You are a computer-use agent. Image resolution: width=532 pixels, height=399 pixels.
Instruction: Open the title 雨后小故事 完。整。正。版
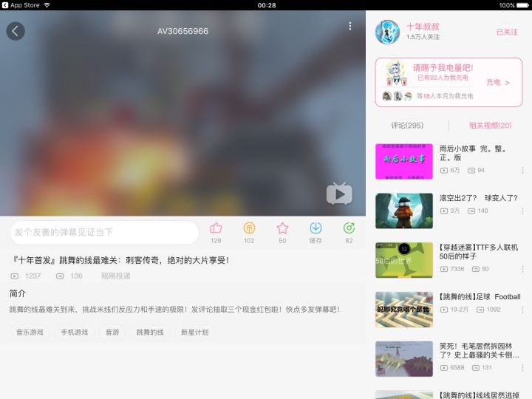click(473, 153)
